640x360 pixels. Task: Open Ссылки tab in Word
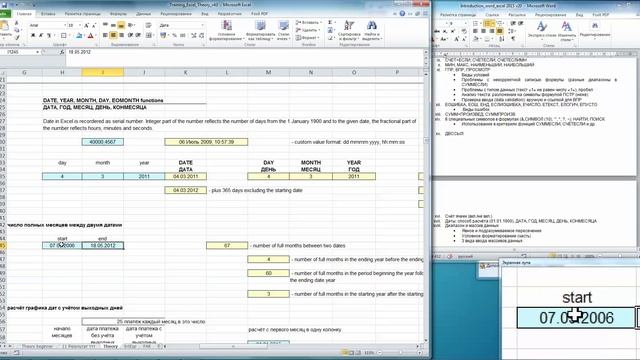pyautogui.click(x=492, y=15)
